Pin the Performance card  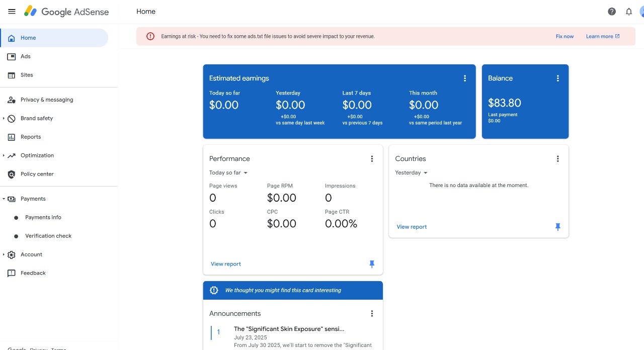coord(372,264)
